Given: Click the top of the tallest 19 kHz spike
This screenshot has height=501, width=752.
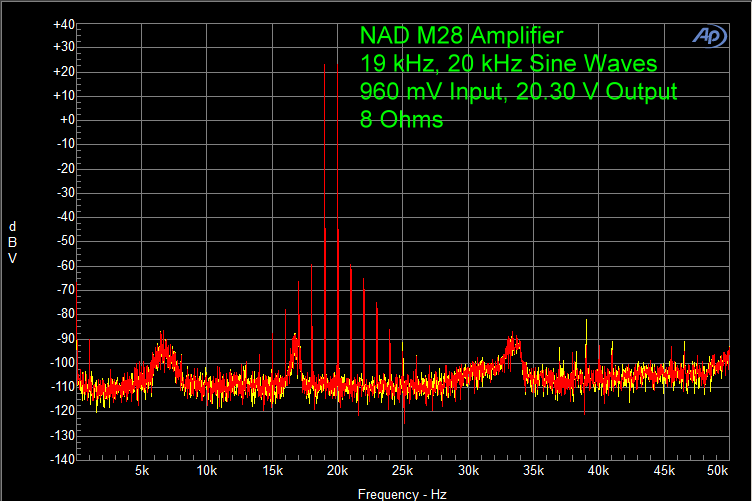Looking at the screenshot, I should pyautogui.click(x=325, y=66).
